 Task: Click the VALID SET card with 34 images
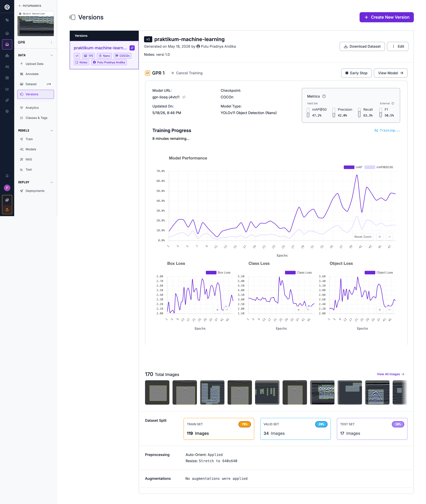pyautogui.click(x=295, y=429)
